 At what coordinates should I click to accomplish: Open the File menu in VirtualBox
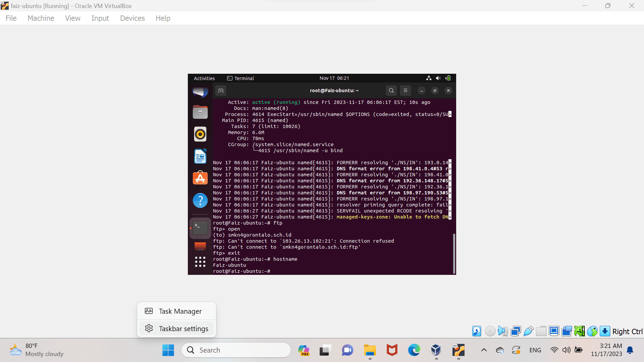click(x=11, y=18)
